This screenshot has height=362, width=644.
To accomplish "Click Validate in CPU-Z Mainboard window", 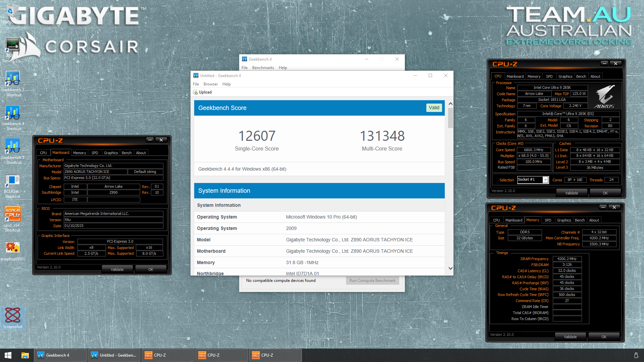I will tap(117, 269).
